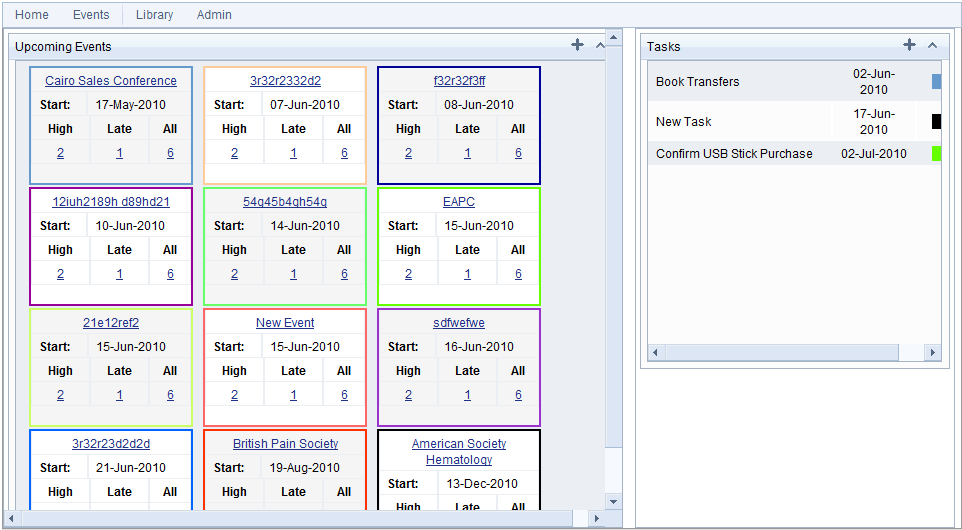The image size is (962, 530).
Task: Open the Events menu
Action: tap(91, 15)
